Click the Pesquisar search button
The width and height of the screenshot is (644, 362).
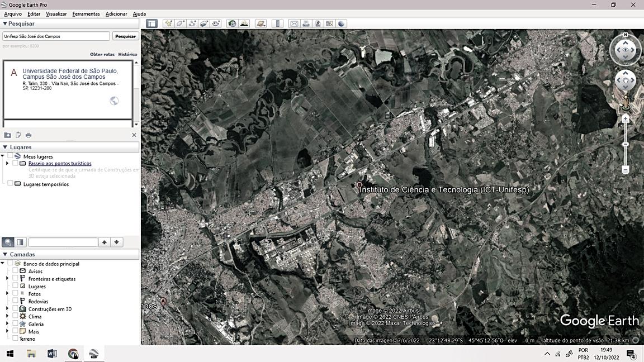coord(125,36)
